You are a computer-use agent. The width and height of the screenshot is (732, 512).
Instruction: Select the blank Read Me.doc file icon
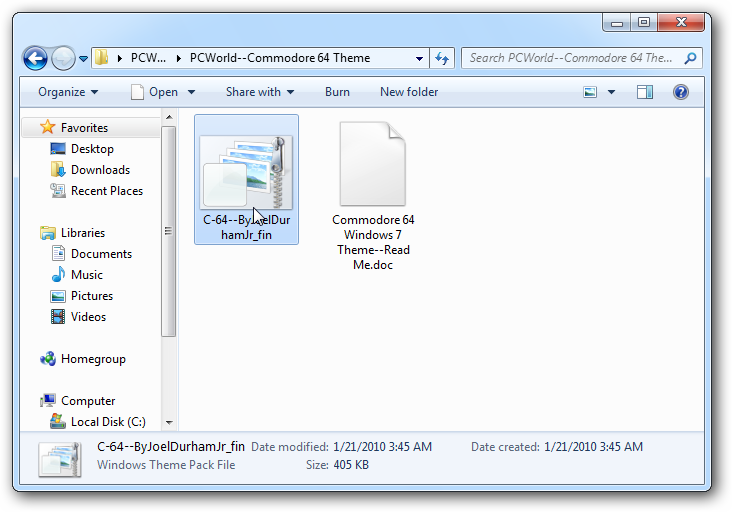click(373, 163)
